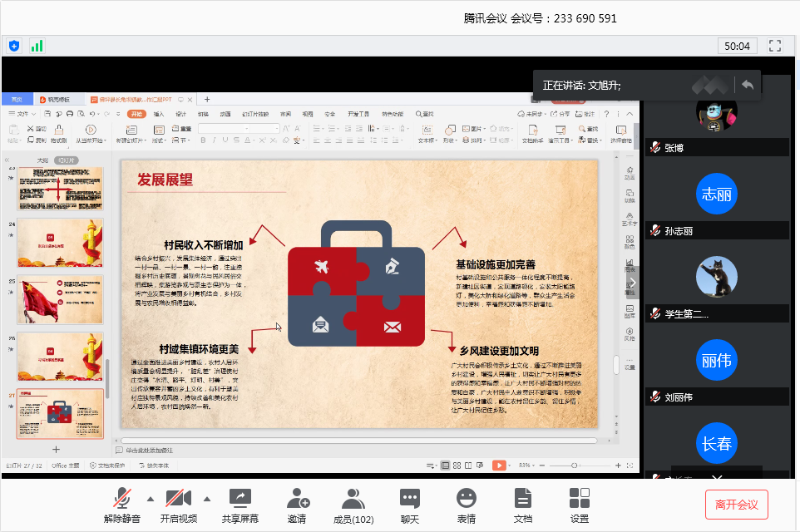Viewport: 800px width, 532px height.
Task: Click the reply arrow in speaker banner
Action: [748, 85]
